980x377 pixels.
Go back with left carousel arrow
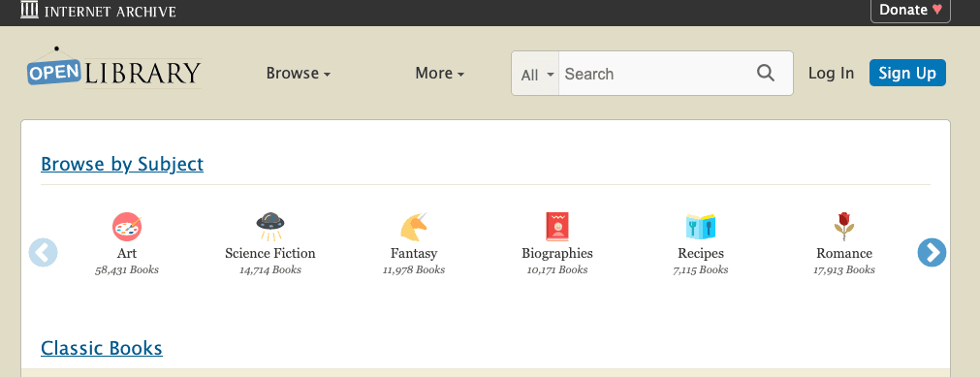click(x=43, y=253)
